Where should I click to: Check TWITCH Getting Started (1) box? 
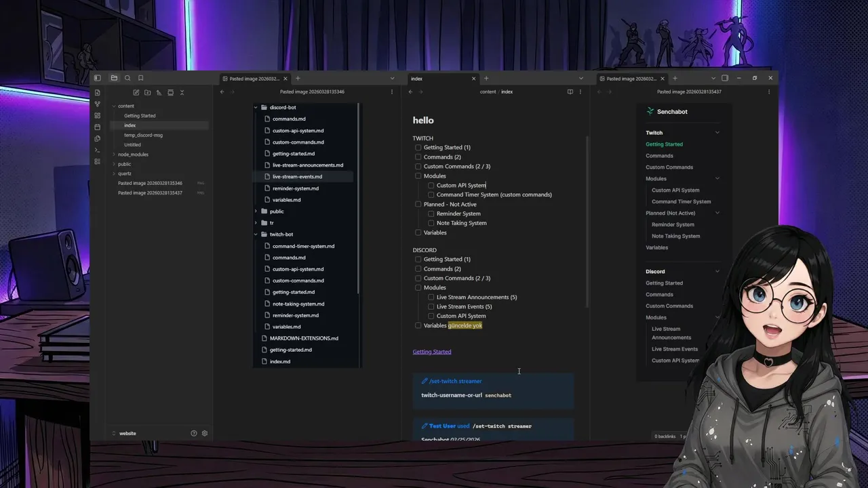click(418, 147)
